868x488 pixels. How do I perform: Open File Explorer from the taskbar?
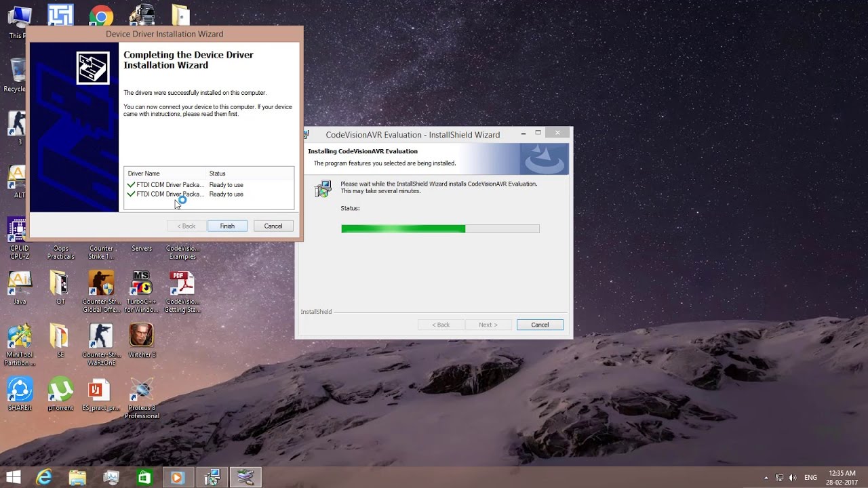point(78,477)
